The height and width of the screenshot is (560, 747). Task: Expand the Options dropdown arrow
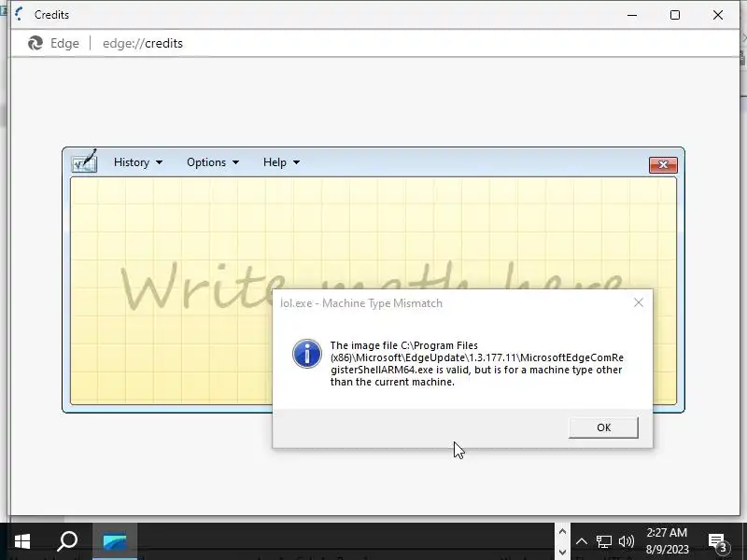click(x=235, y=162)
